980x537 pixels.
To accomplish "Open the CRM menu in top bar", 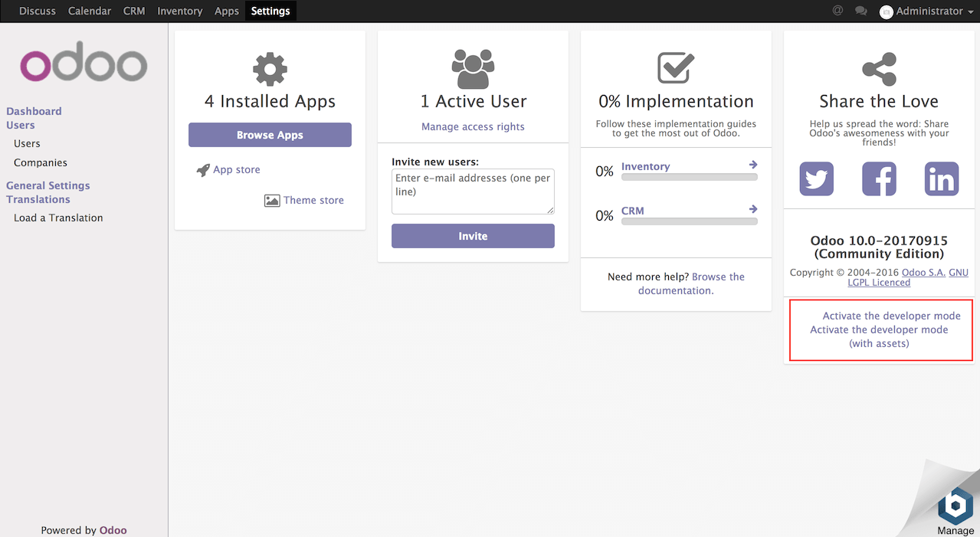I will coord(134,11).
